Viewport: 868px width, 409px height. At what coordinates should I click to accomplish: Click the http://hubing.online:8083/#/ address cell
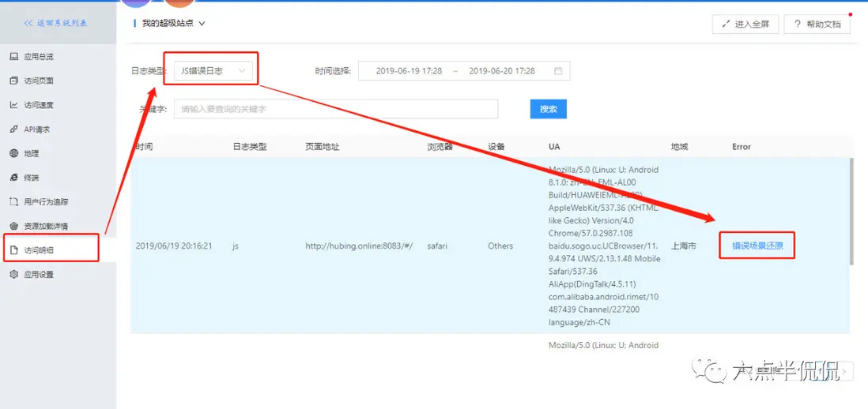[359, 246]
